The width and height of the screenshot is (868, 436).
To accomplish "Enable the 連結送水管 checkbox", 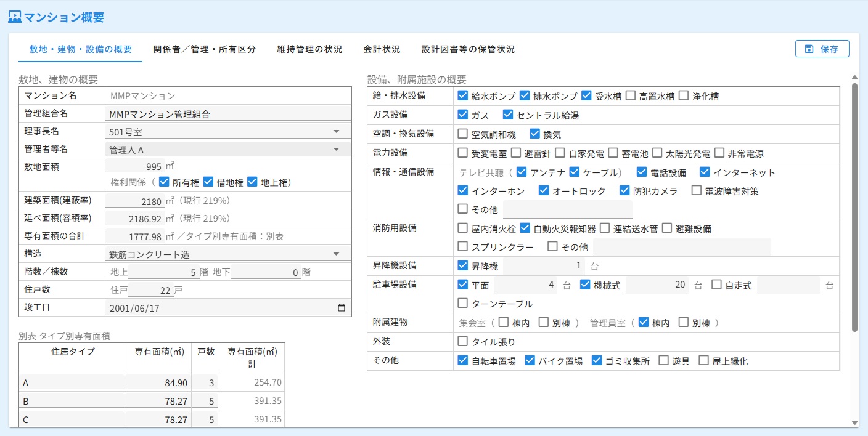I will pyautogui.click(x=605, y=228).
